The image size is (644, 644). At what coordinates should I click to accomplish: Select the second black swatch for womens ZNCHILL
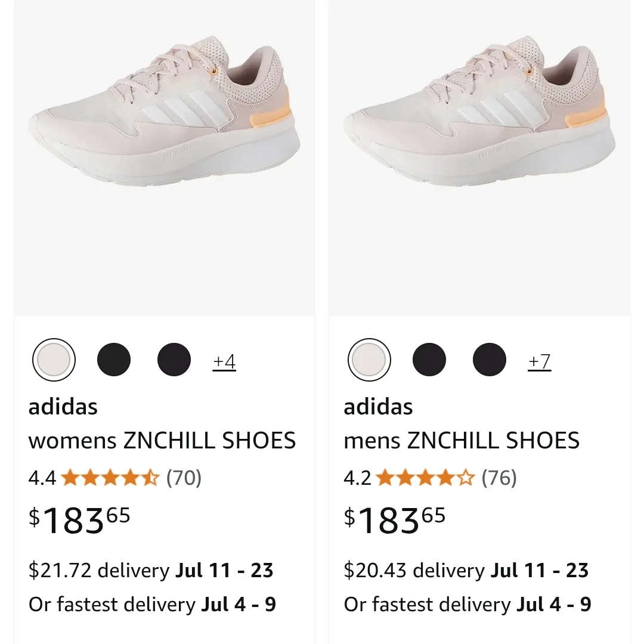174,359
